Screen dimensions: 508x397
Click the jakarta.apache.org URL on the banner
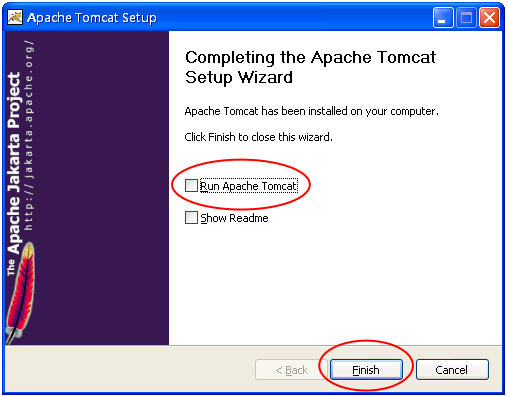[29, 136]
